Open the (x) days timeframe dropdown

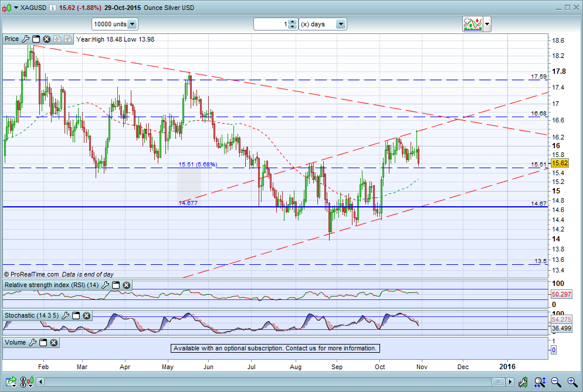[x=323, y=24]
